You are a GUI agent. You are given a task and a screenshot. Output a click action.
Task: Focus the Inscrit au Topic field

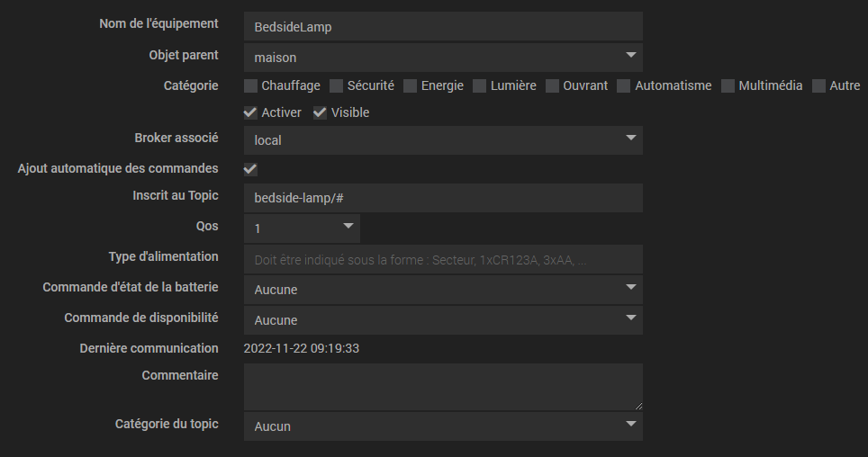point(443,198)
